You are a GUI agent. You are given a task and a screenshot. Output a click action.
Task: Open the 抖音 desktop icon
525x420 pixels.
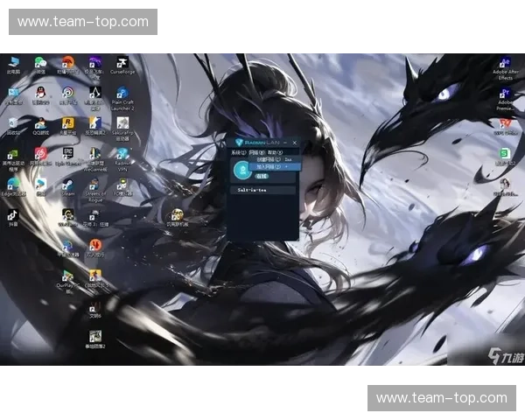pyautogui.click(x=13, y=214)
